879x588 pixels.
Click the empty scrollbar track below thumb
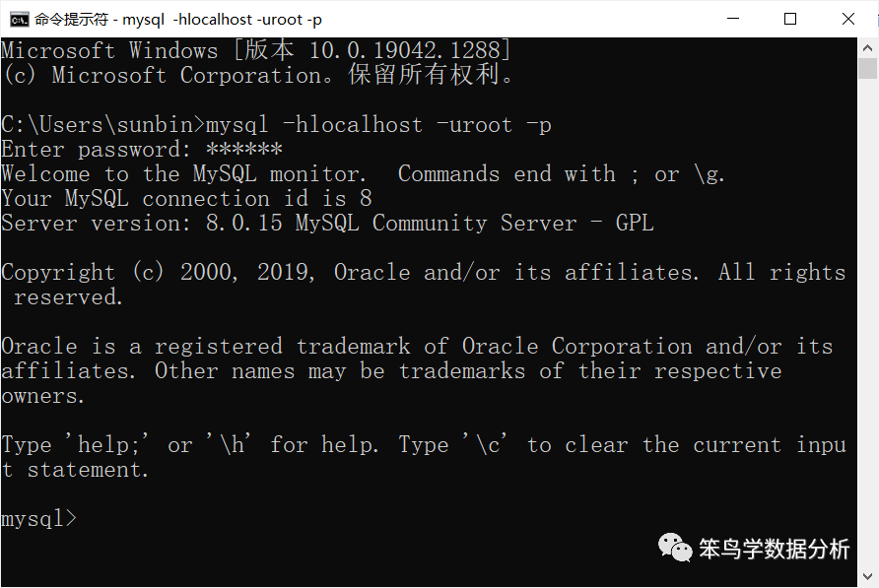point(867,322)
